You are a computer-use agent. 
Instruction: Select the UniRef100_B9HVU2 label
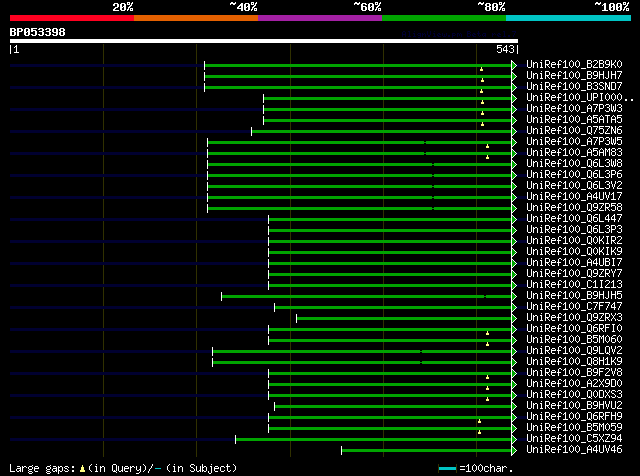[574, 406]
